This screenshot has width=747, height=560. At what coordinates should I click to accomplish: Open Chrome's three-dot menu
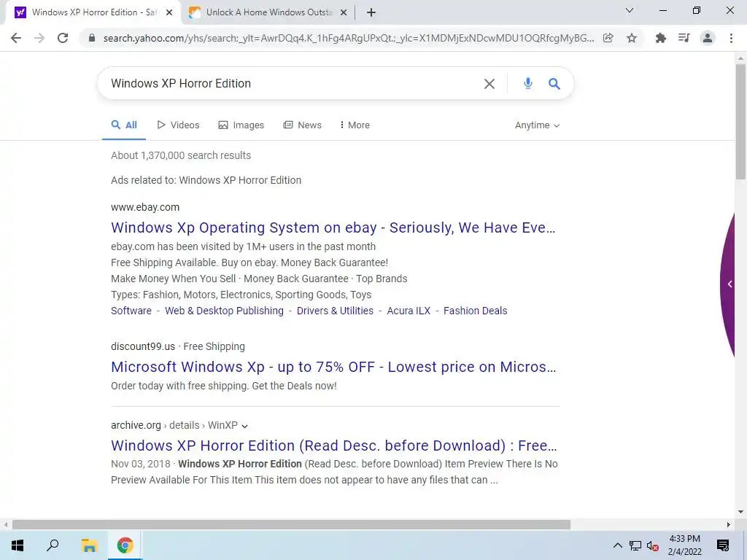pos(731,38)
